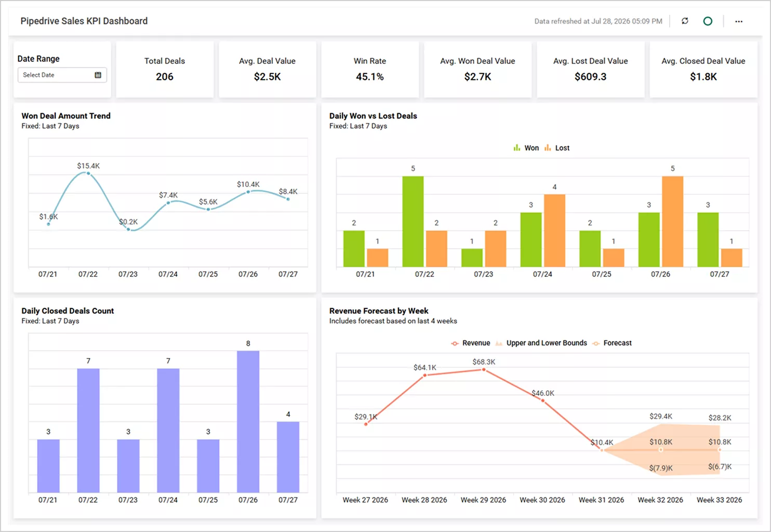Screen dimensions: 771x532
Task: Select the Avg. Deal Value card
Action: coord(267,69)
